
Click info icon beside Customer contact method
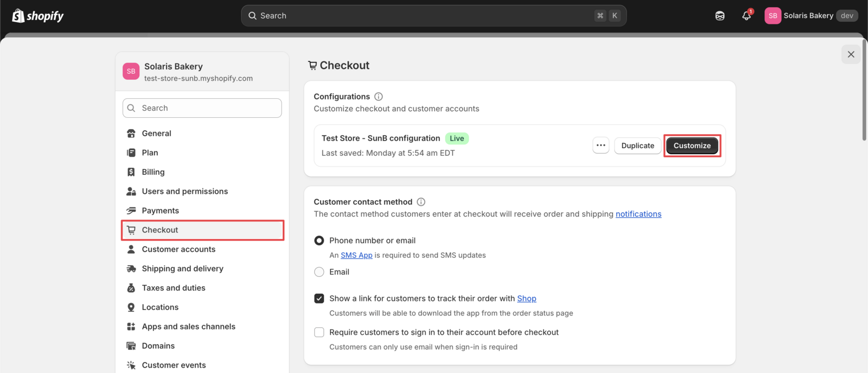click(421, 202)
